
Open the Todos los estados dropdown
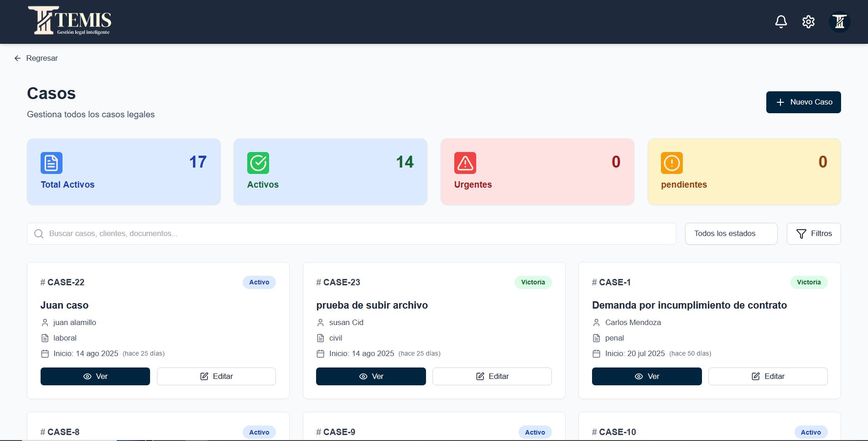[x=731, y=233]
